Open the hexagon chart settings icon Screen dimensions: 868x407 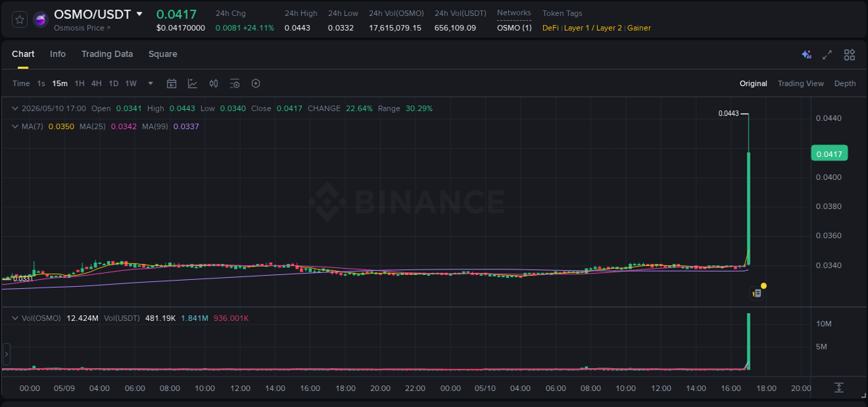tap(256, 83)
